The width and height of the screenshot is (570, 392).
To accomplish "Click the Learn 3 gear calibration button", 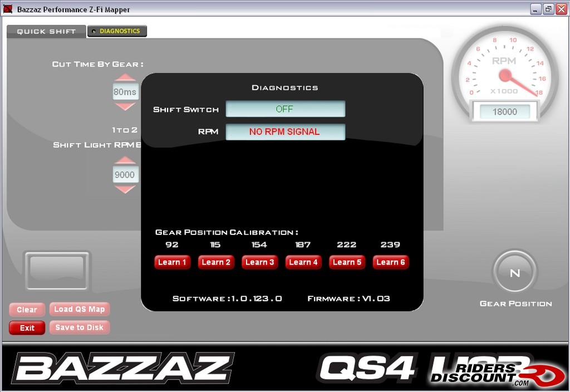I will pyautogui.click(x=259, y=262).
